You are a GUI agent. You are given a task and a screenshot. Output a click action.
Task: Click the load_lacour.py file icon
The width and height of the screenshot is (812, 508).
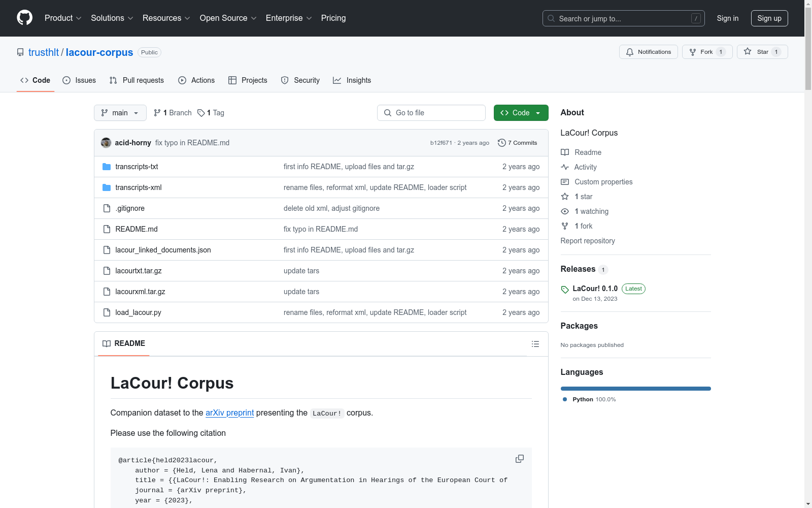pyautogui.click(x=107, y=312)
